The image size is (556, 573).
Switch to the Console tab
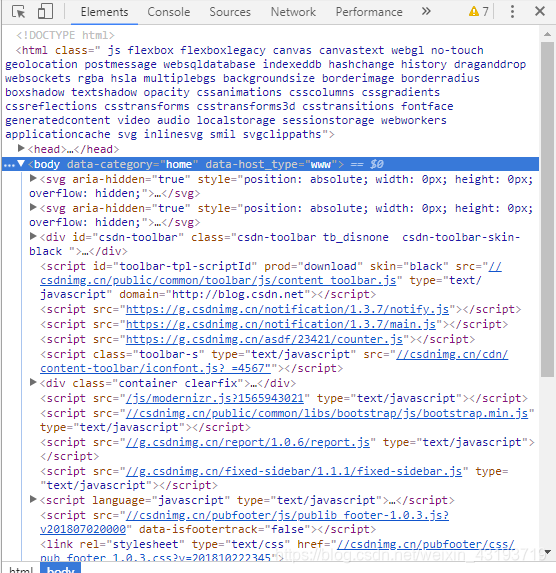(169, 12)
